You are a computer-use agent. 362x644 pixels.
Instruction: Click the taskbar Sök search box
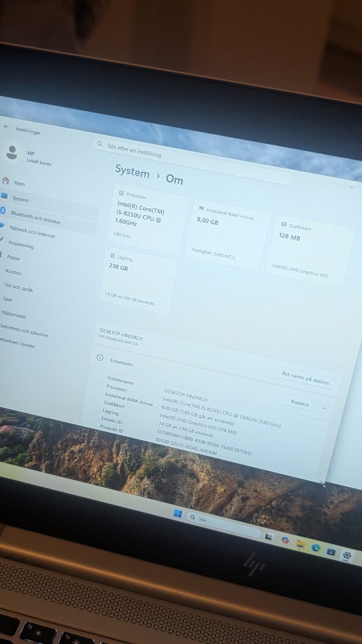point(223,524)
